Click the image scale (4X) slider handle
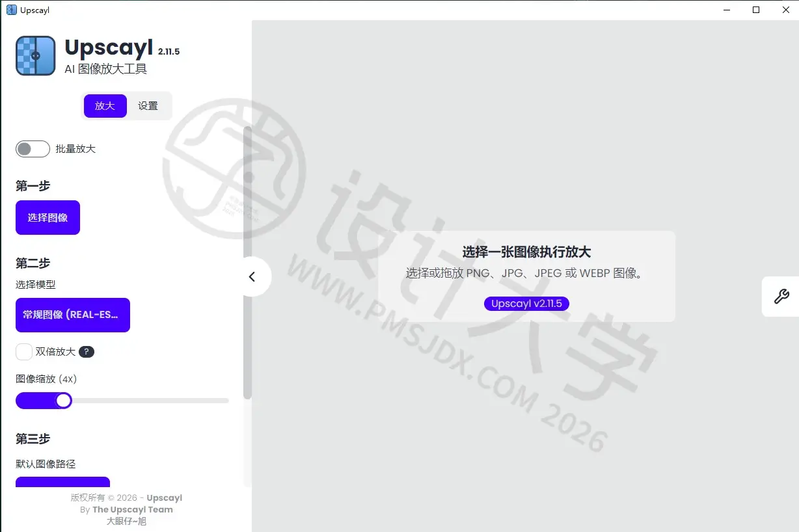Screen dimensions: 799x532 tap(63, 401)
